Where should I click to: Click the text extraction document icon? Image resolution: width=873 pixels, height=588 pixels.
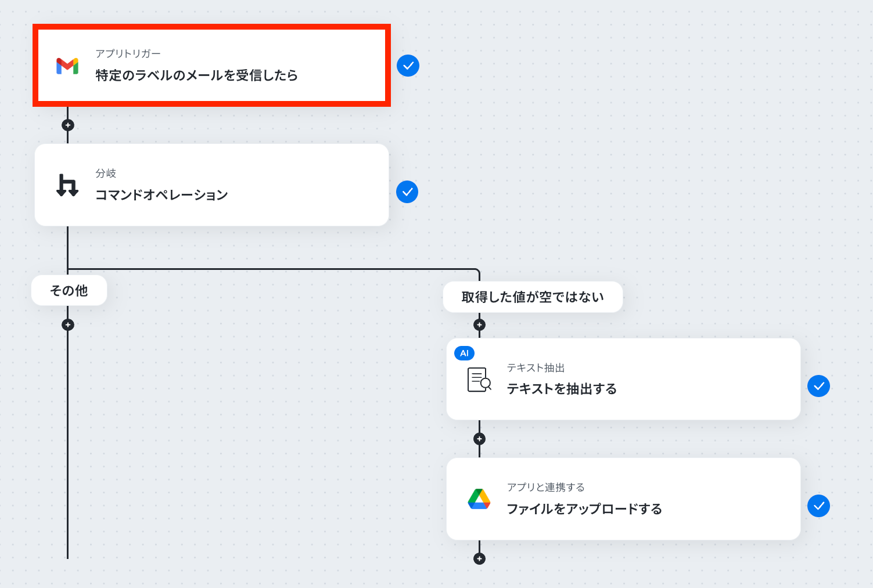479,380
